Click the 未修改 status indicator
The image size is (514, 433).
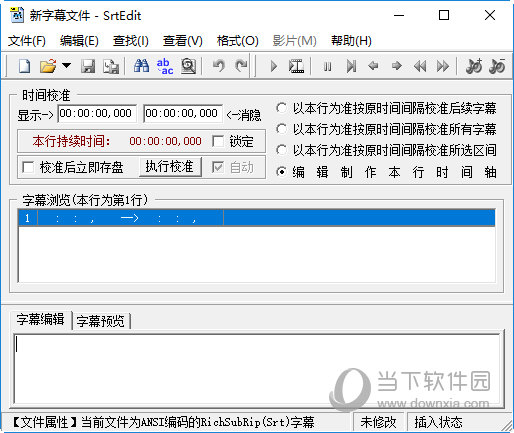[378, 422]
